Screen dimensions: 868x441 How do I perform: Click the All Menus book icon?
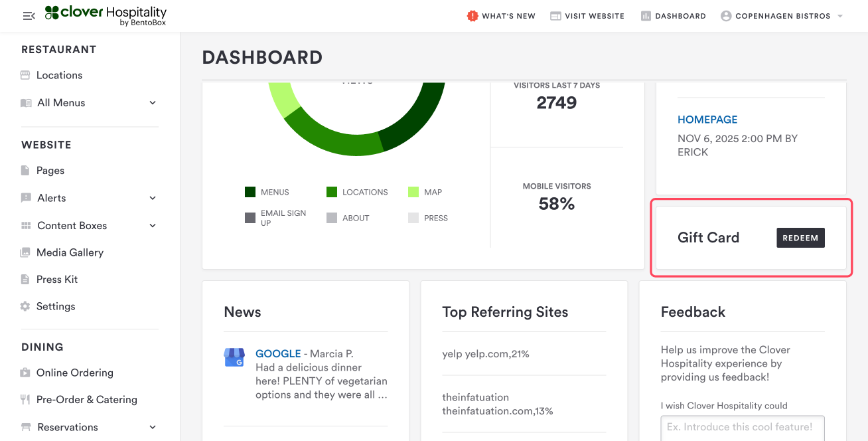[26, 103]
